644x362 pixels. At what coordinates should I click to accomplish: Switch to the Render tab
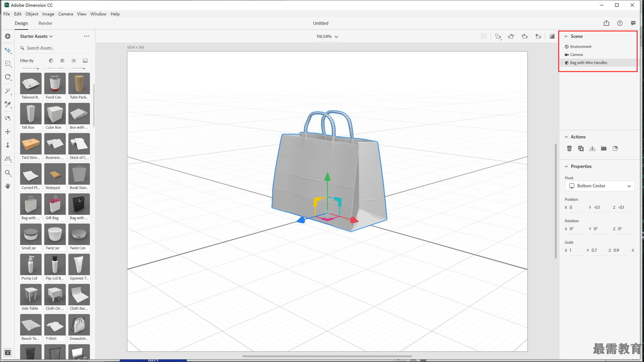[45, 23]
